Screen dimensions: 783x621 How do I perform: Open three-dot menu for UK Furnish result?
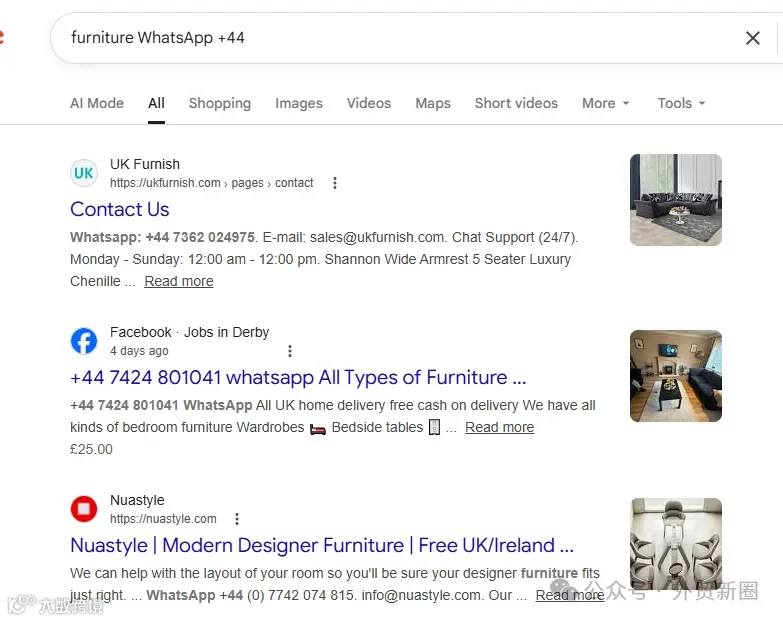coord(335,183)
